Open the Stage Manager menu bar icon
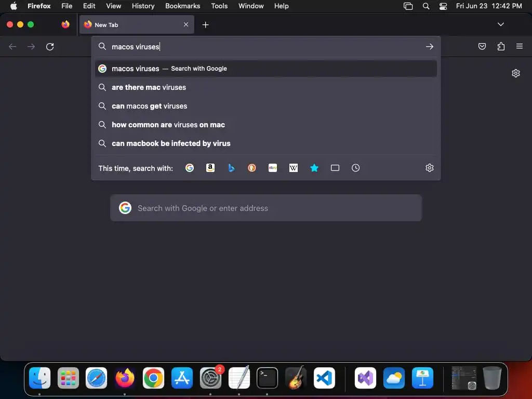532x399 pixels. click(x=408, y=6)
